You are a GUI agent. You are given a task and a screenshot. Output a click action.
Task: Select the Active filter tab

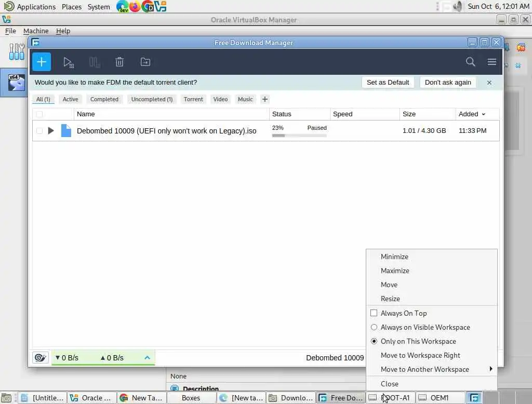(70, 99)
